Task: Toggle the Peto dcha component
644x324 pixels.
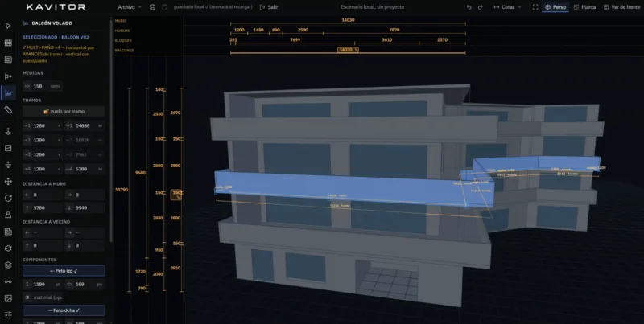Action: pyautogui.click(x=64, y=310)
